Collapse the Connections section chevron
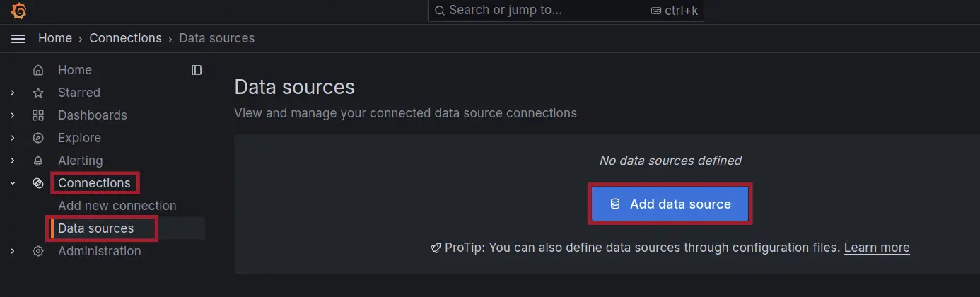 tap(13, 183)
